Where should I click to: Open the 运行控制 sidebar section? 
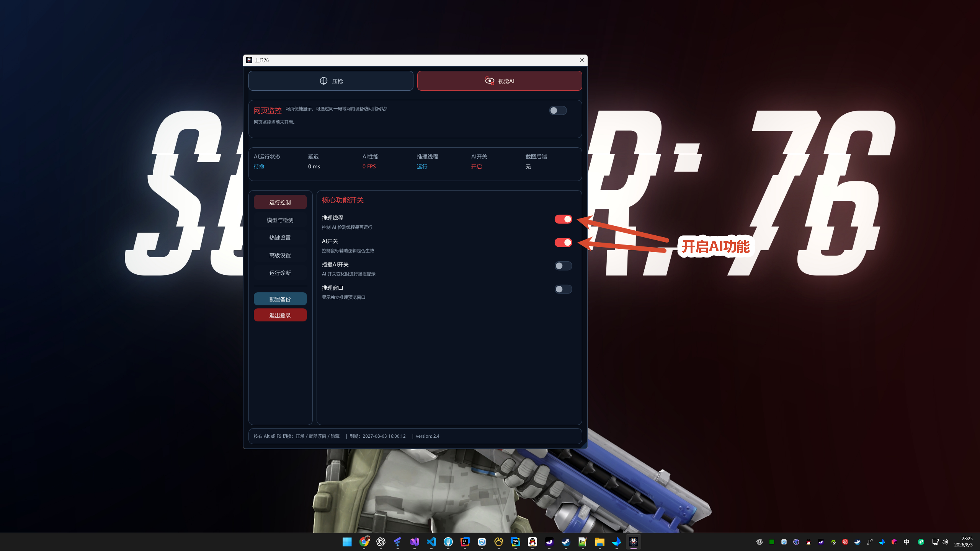pos(280,202)
